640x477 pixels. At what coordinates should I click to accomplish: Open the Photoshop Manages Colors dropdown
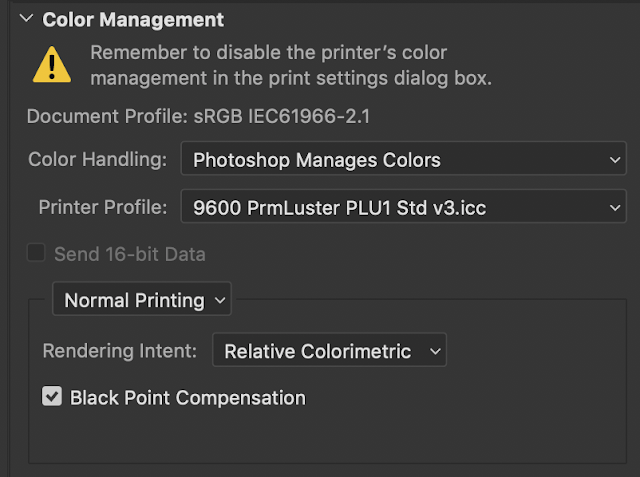pos(402,159)
